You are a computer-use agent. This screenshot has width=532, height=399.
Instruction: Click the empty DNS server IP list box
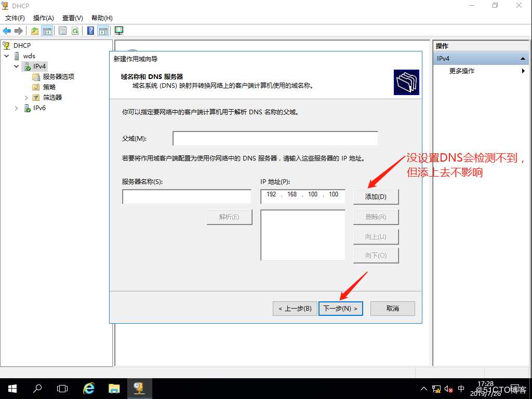(x=303, y=235)
